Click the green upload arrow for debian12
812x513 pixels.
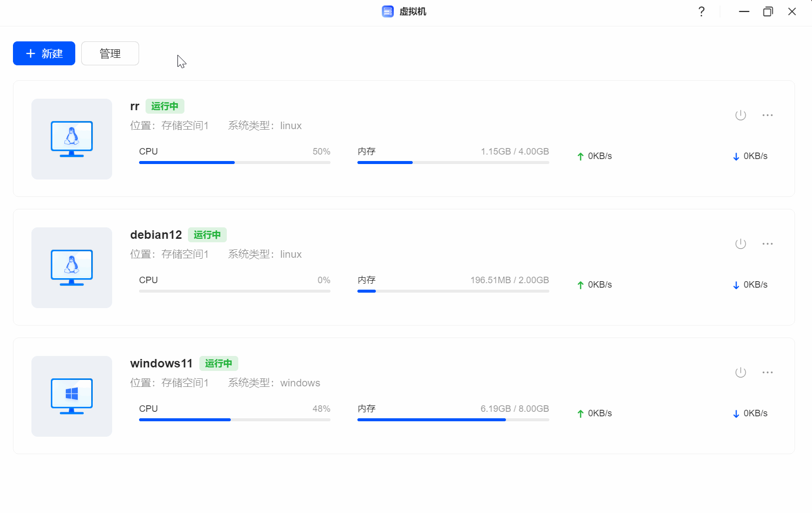[x=581, y=285]
